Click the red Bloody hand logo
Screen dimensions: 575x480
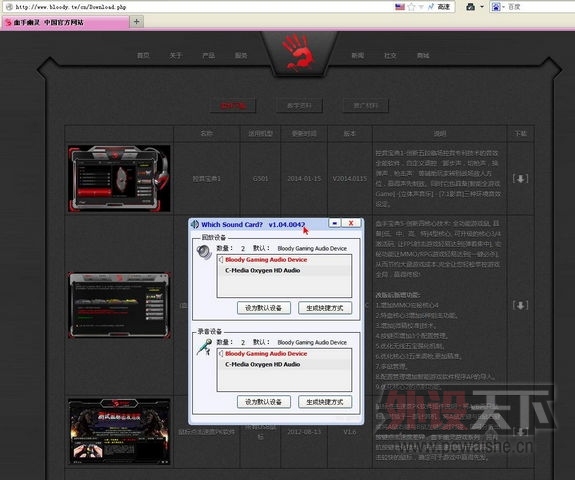pos(299,52)
